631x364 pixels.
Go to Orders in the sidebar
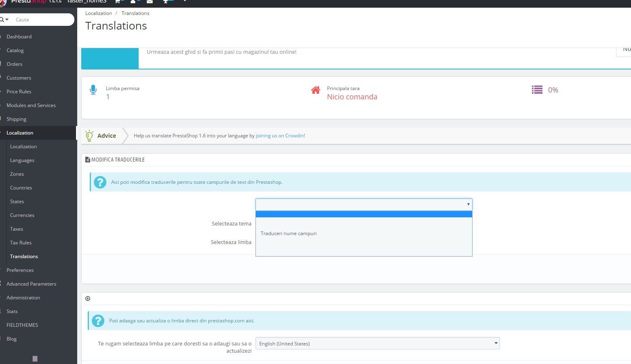point(15,64)
